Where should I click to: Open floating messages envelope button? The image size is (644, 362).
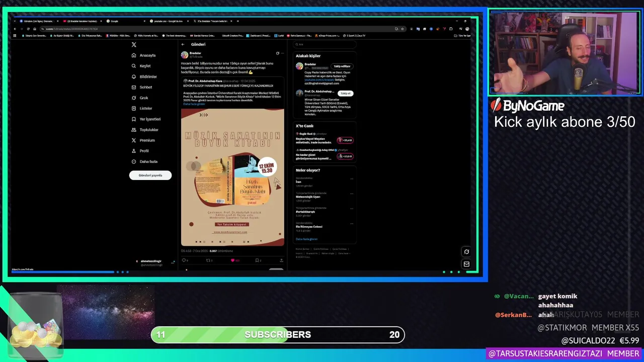click(466, 264)
